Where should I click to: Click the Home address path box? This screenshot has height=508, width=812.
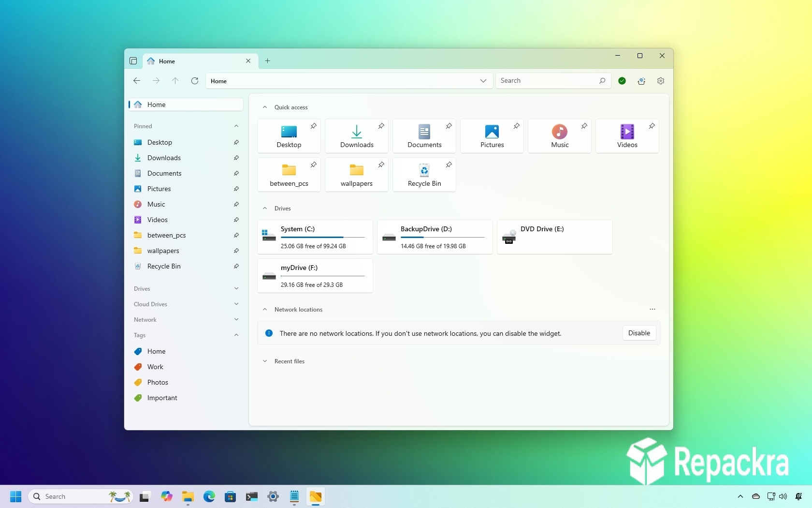pos(349,81)
